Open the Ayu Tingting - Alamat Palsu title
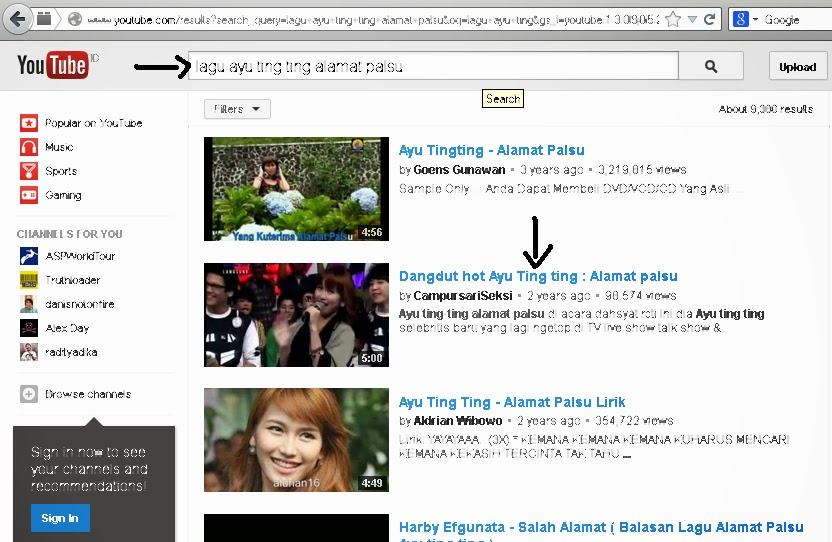 pyautogui.click(x=491, y=150)
